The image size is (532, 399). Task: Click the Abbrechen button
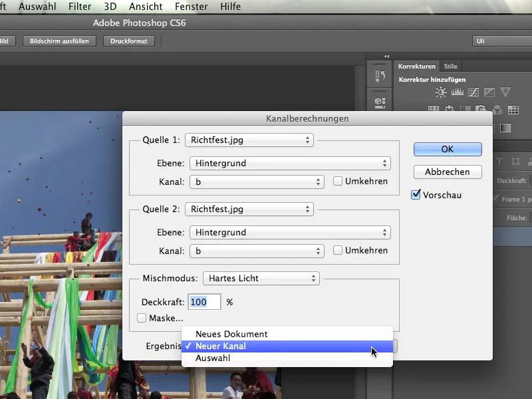[448, 172]
